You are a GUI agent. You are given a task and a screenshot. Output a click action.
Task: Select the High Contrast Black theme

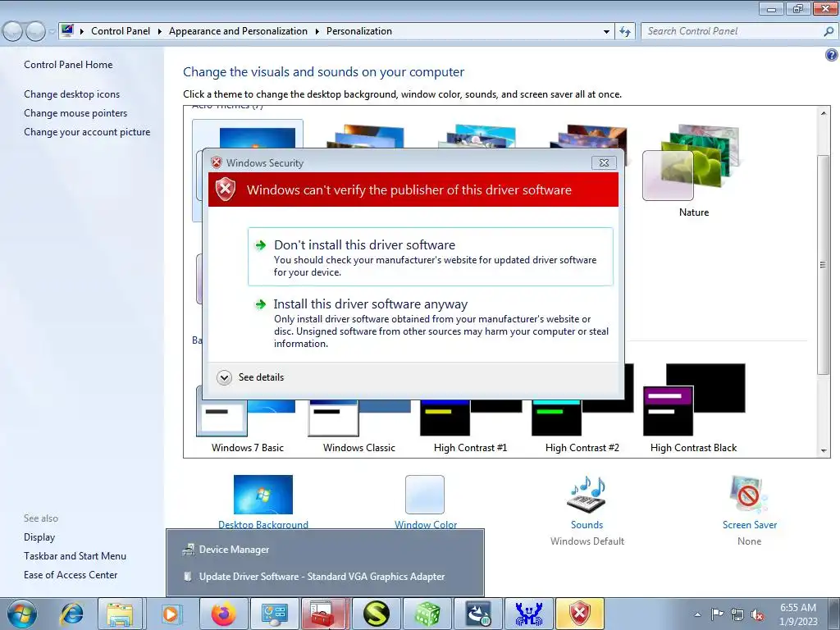tap(693, 410)
